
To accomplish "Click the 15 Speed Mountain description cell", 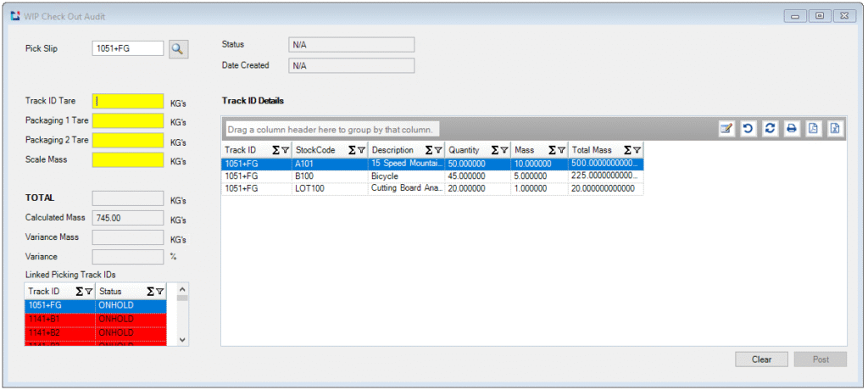I will click(x=407, y=164).
